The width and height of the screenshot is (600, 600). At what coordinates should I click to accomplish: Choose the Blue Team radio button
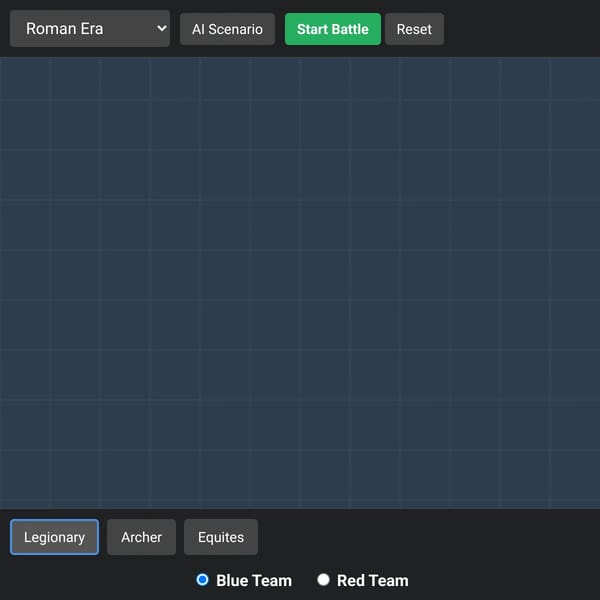pos(202,580)
